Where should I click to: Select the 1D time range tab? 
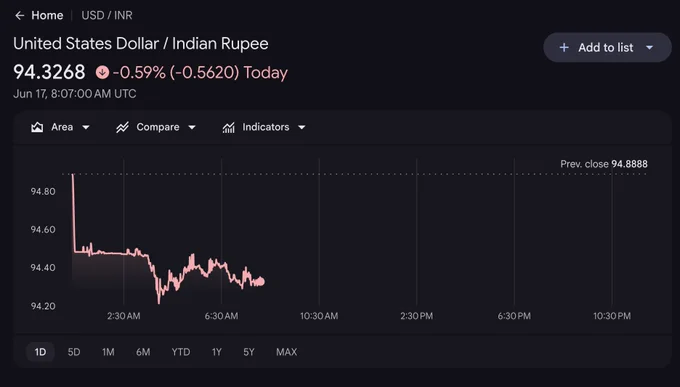point(40,352)
